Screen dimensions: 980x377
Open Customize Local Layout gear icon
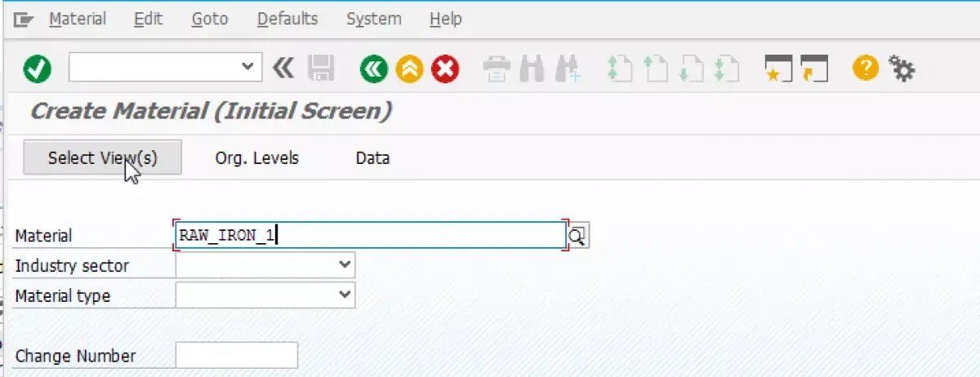(x=902, y=69)
